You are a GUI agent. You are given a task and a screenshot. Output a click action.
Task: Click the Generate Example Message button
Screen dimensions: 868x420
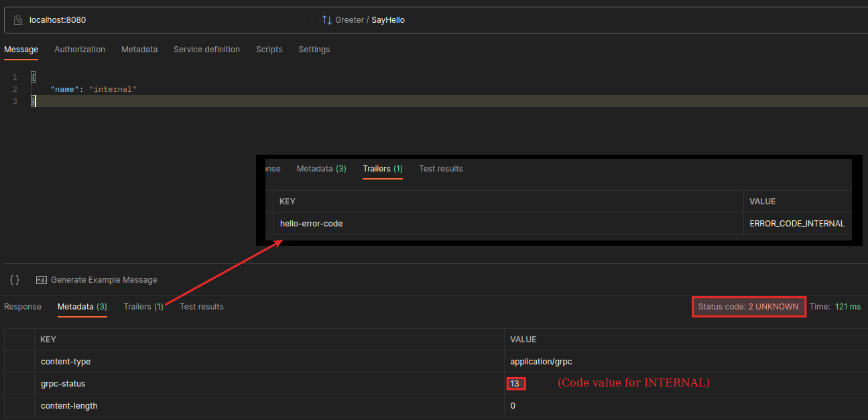click(x=97, y=280)
